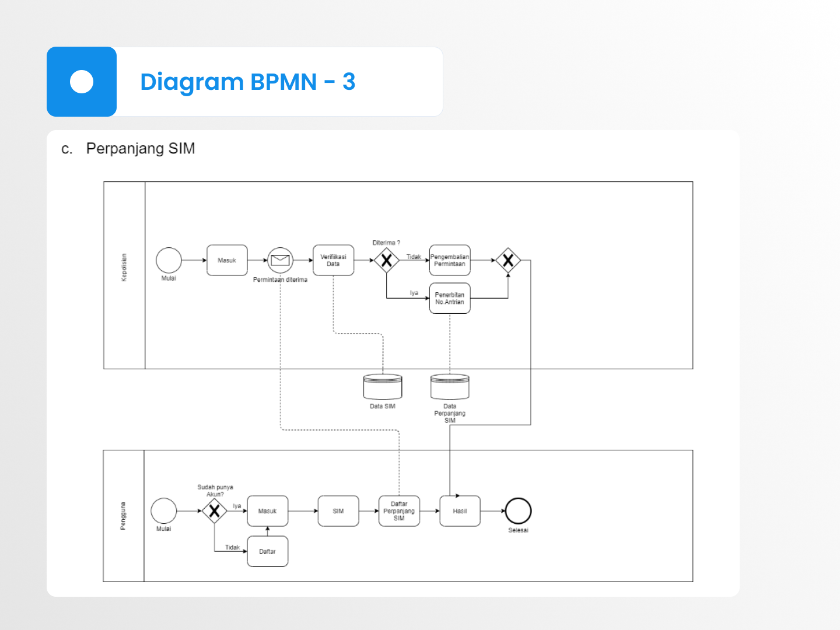Click the Daftar task box below Masuk
This screenshot has width=840, height=630.
coord(267,551)
